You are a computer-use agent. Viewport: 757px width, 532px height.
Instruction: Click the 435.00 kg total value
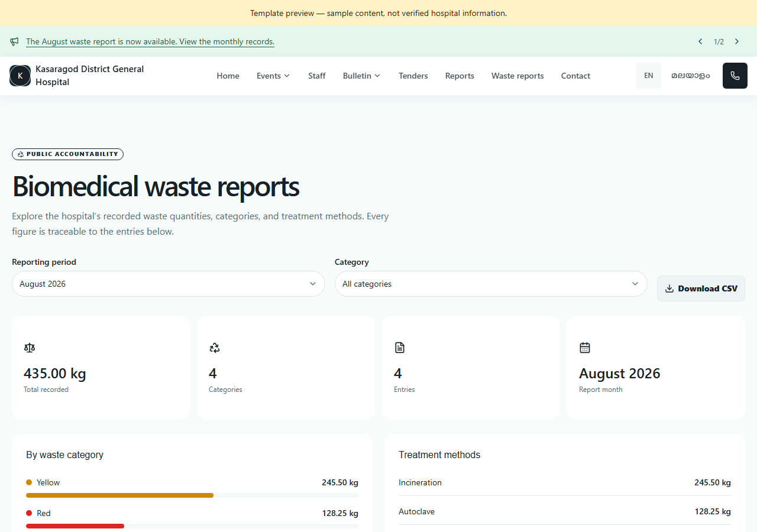pyautogui.click(x=55, y=374)
